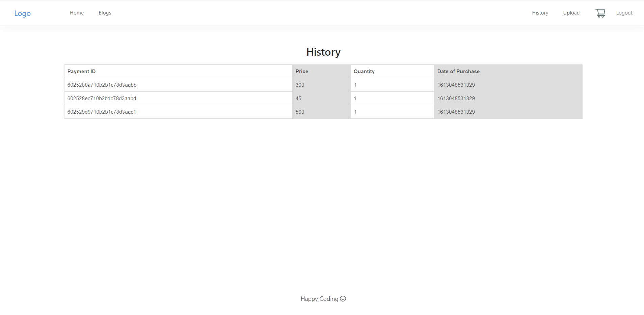The width and height of the screenshot is (644, 315).
Task: Click the Price column header
Action: [301, 71]
